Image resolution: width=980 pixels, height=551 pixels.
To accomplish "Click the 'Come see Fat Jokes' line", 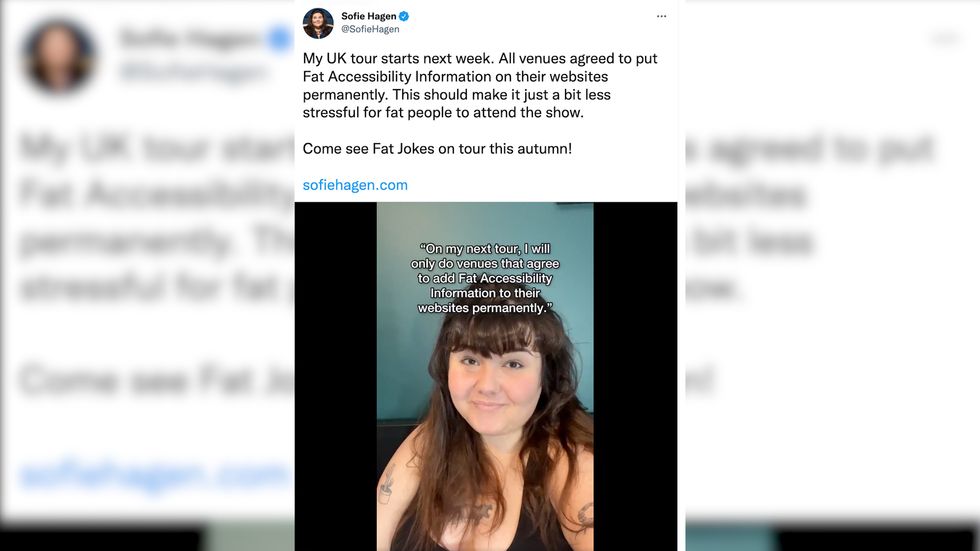I will click(x=437, y=149).
